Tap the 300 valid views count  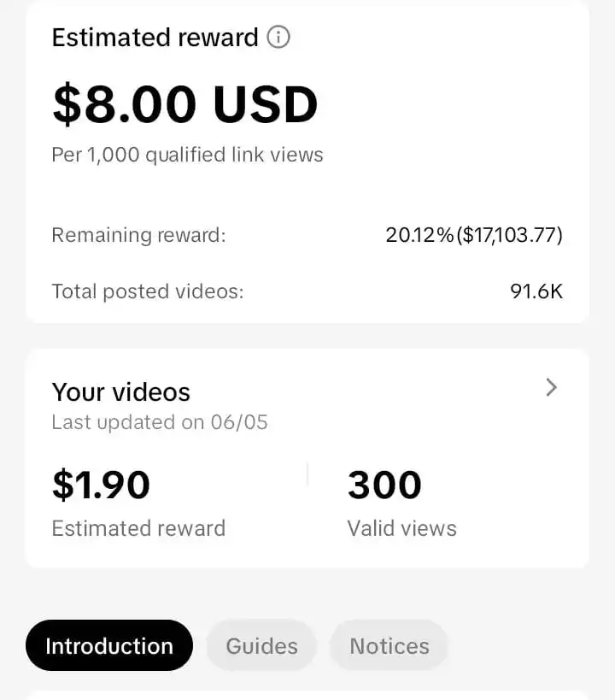pyautogui.click(x=384, y=485)
